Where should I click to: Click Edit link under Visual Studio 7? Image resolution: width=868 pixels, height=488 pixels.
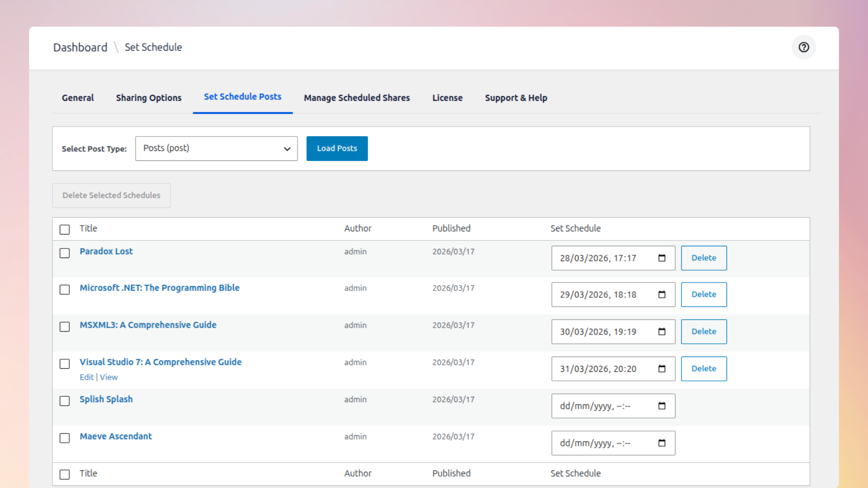point(86,377)
